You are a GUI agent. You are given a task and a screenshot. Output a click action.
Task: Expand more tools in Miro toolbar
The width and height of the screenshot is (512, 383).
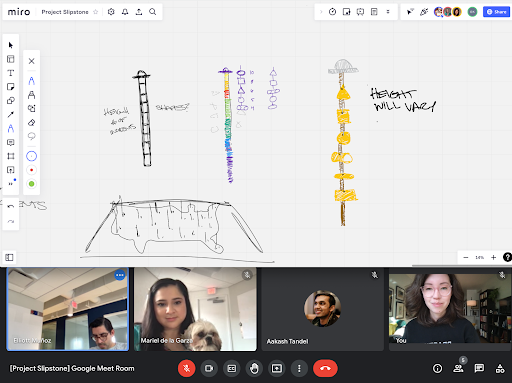11,183
